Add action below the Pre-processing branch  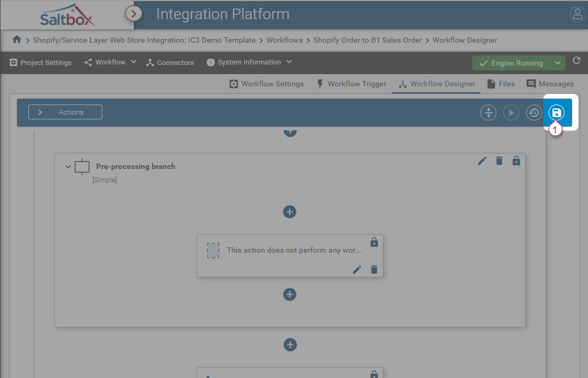[290, 344]
